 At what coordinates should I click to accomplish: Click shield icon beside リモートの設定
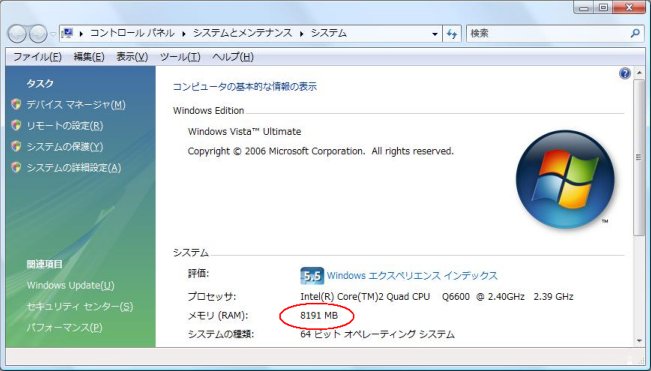(16, 125)
